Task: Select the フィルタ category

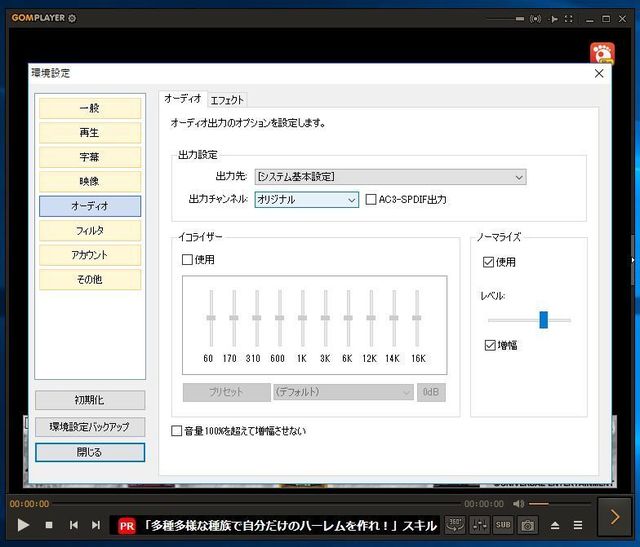Action: [x=90, y=231]
